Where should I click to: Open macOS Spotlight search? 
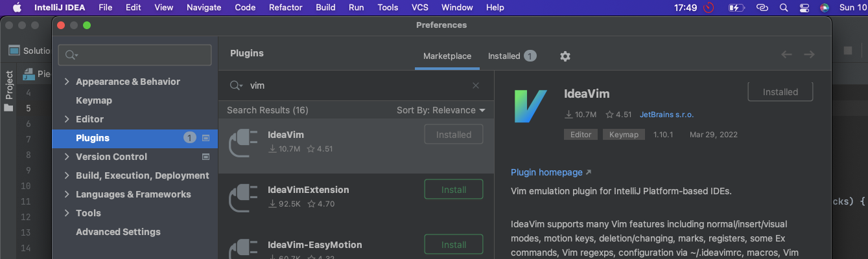[x=784, y=8]
